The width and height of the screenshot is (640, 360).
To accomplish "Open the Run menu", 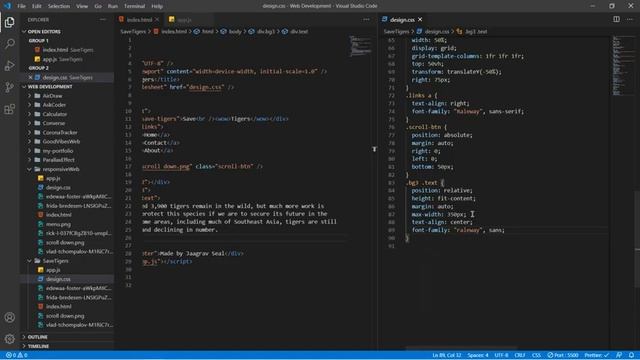I will tap(113, 6).
